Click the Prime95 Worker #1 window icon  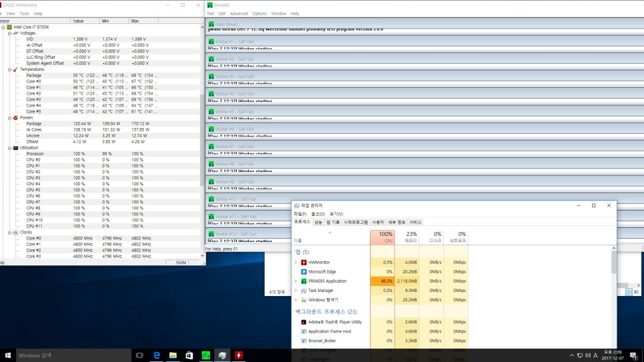(x=211, y=41)
